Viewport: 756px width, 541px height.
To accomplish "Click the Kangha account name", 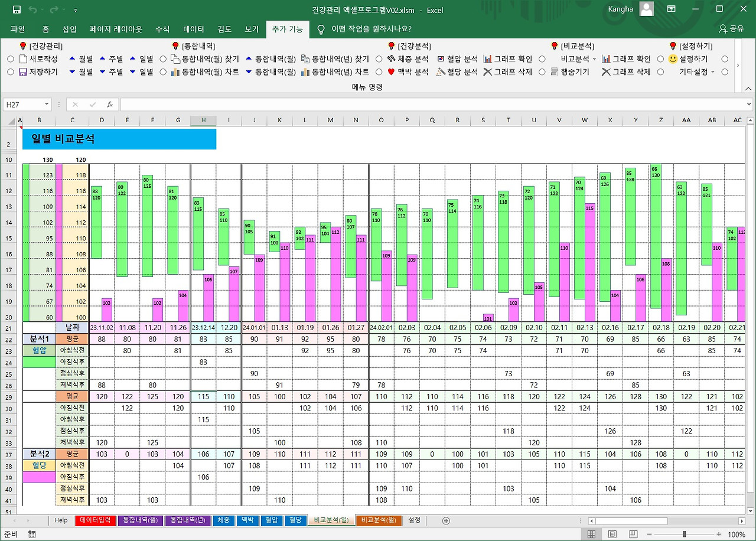I will tap(620, 9).
